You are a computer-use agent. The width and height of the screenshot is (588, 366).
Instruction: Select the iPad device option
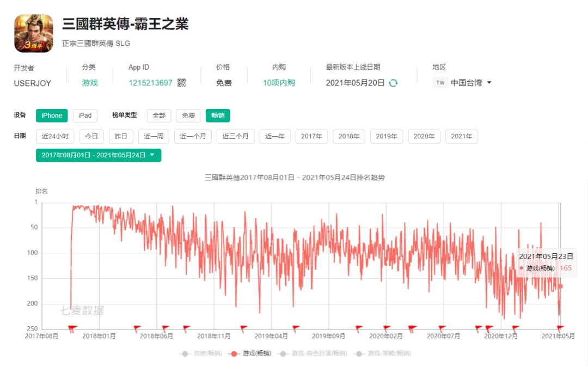(x=85, y=115)
